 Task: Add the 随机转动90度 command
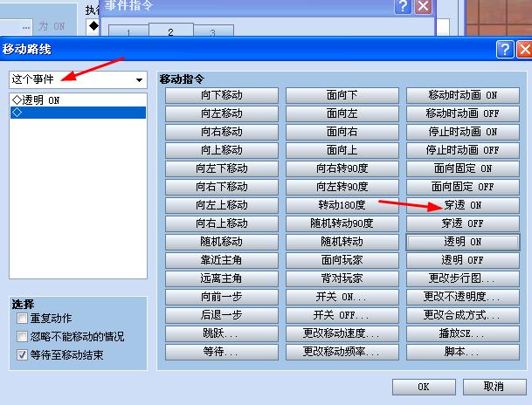(x=342, y=223)
